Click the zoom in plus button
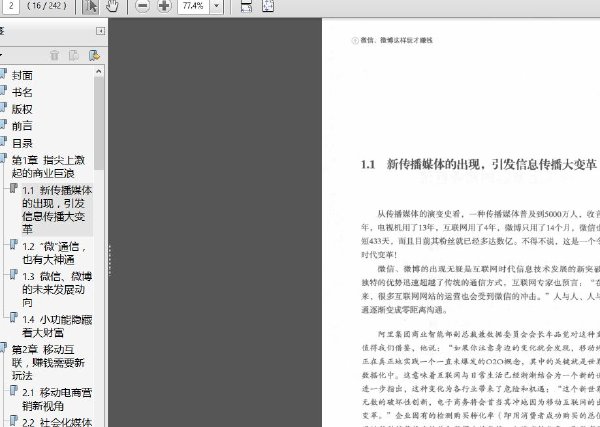 164,6
